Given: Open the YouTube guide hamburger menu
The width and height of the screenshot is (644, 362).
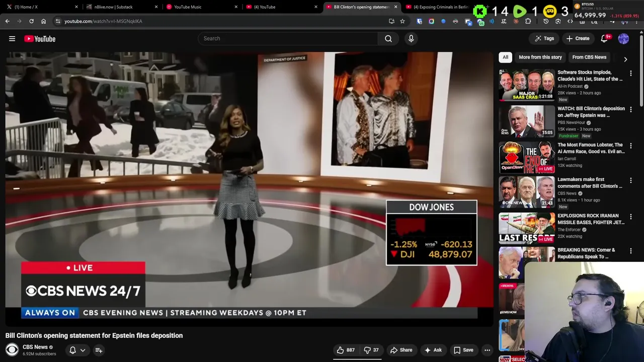Looking at the screenshot, I should pyautogui.click(x=12, y=39).
